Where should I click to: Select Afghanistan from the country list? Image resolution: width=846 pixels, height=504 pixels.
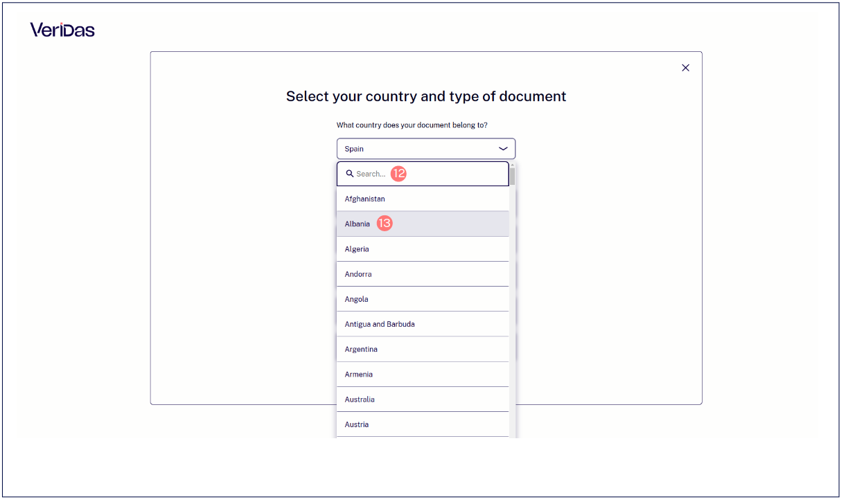(x=423, y=199)
